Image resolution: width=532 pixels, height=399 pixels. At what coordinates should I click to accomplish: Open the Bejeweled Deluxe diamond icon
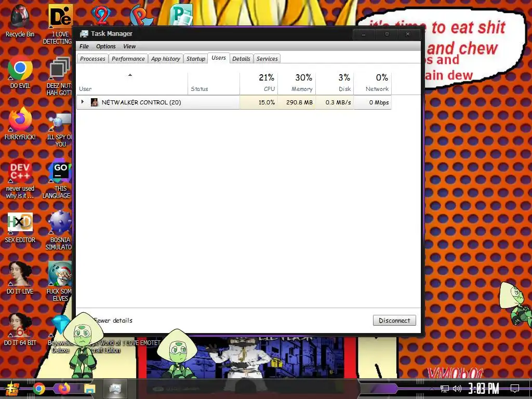60,325
